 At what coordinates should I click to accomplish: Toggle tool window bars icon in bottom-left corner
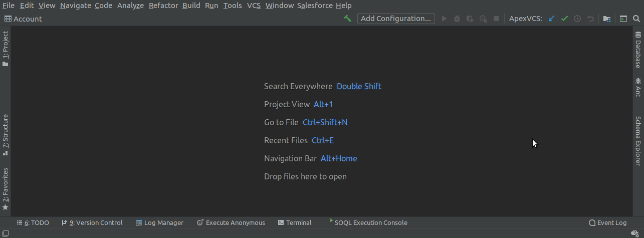5,233
